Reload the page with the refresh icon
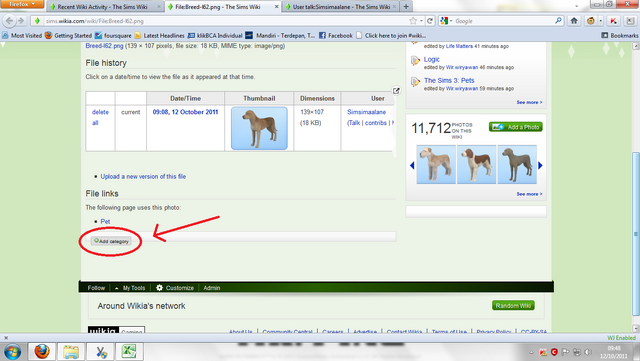 tap(430, 21)
